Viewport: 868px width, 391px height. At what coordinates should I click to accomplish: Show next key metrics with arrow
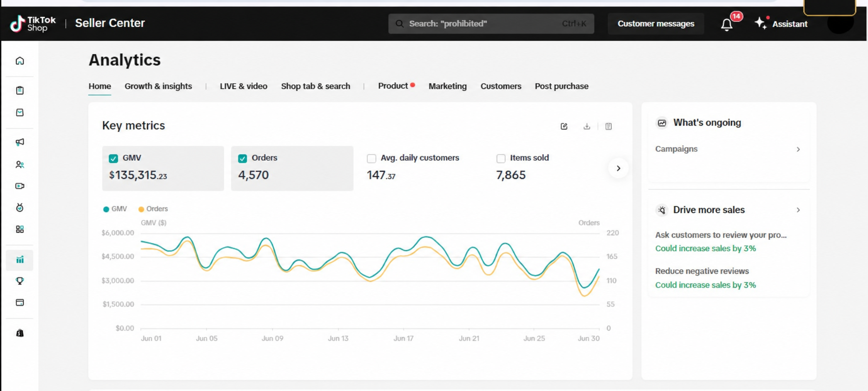pyautogui.click(x=618, y=169)
